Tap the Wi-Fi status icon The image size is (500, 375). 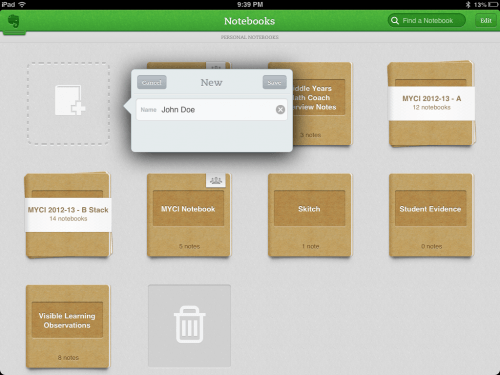tap(22, 4)
